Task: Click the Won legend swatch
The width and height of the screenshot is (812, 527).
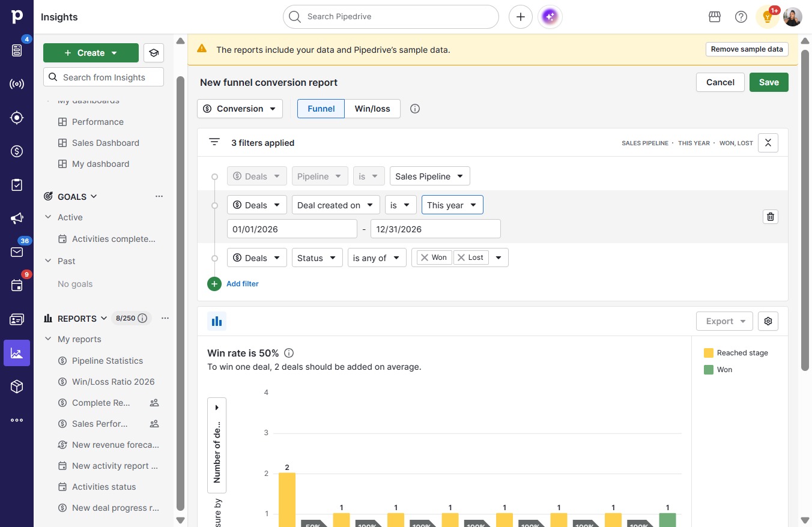Action: (x=709, y=370)
